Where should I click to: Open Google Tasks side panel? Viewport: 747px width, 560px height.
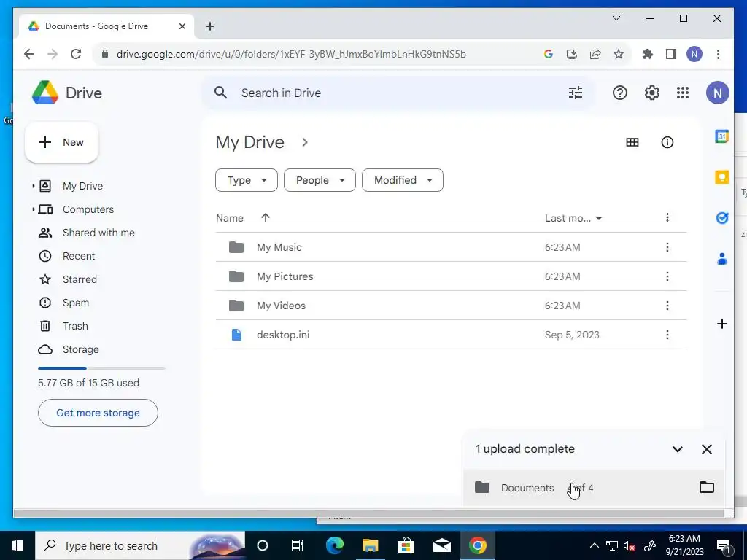721,218
